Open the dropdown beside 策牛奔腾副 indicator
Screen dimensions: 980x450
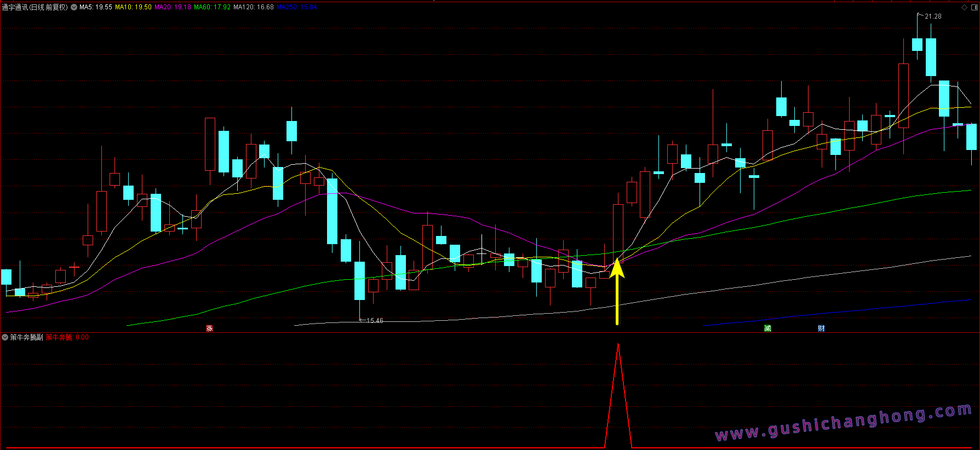click(x=5, y=337)
